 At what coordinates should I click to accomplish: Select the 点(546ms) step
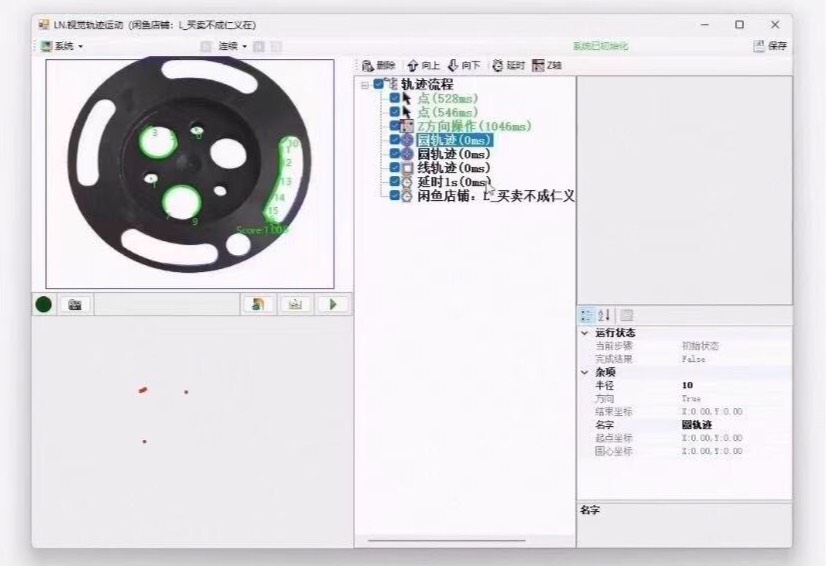point(448,112)
